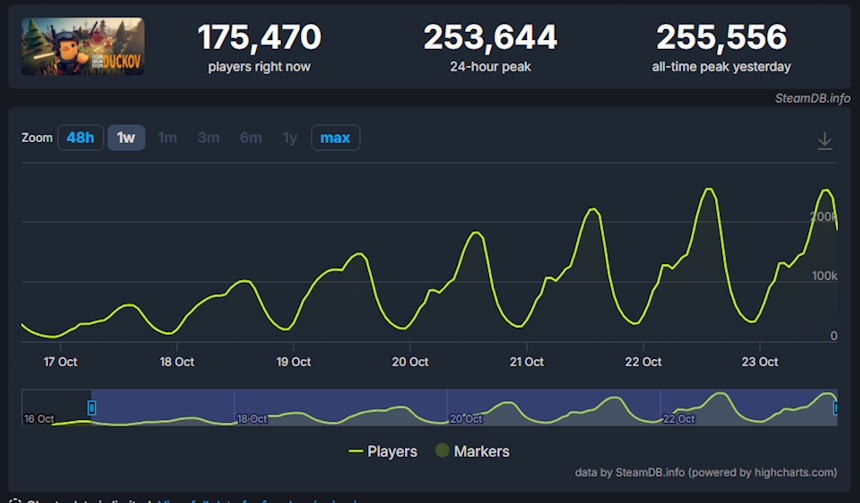This screenshot has height=503, width=860.
Task: Open the chart download menu icon
Action: coord(824,141)
